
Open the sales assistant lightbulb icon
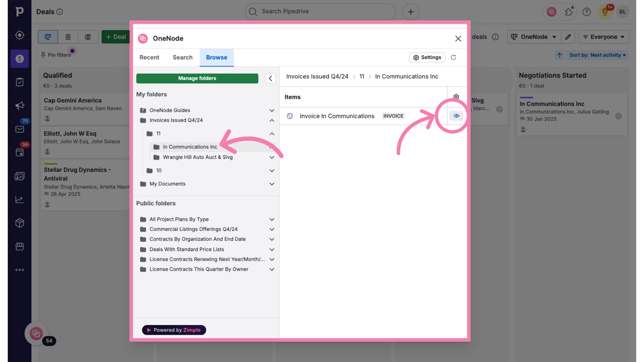(605, 12)
